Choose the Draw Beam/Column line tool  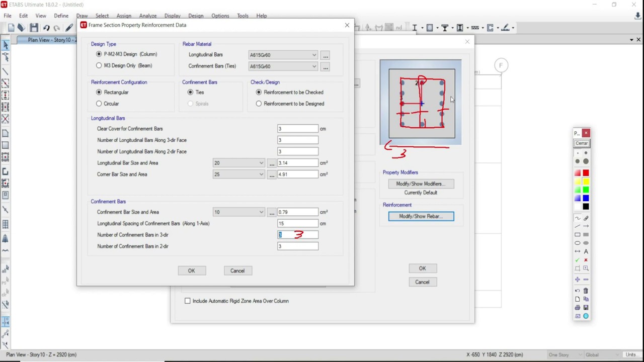pos(6,71)
